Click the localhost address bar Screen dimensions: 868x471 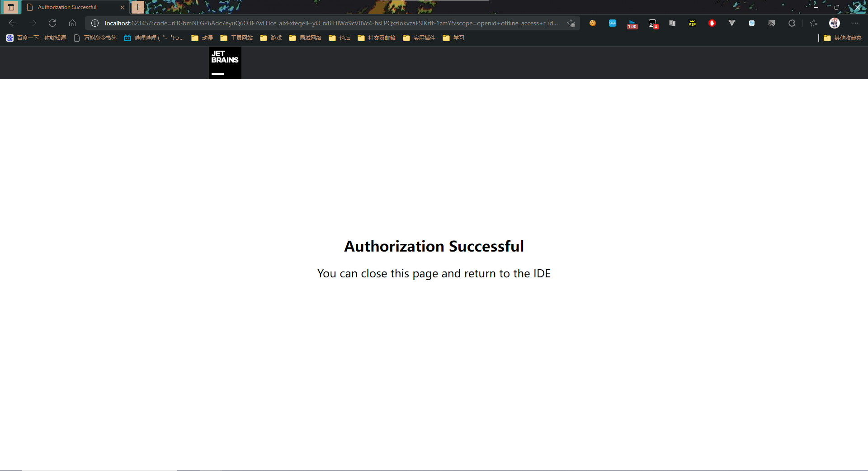pos(330,23)
